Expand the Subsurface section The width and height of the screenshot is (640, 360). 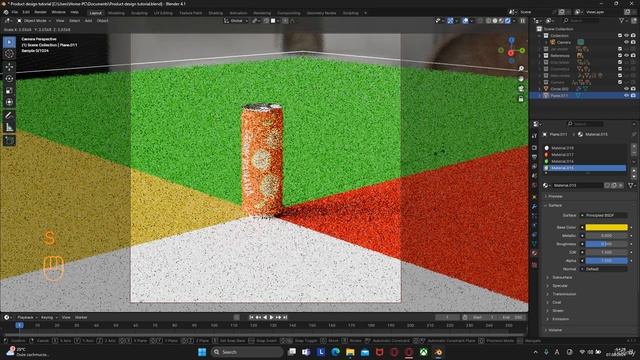[562, 278]
